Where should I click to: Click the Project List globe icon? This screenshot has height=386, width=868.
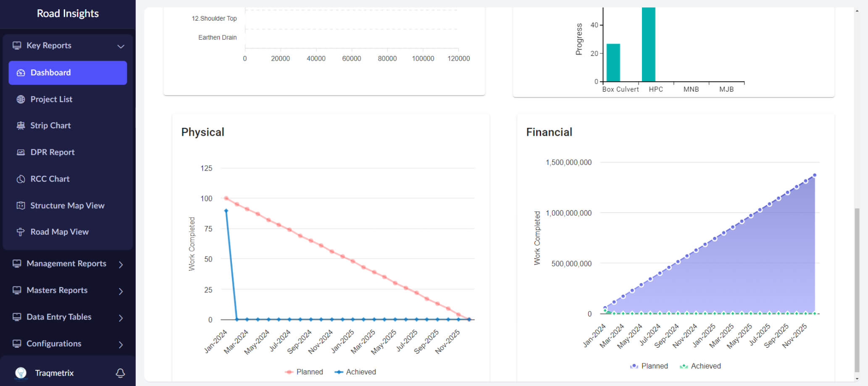coord(21,100)
